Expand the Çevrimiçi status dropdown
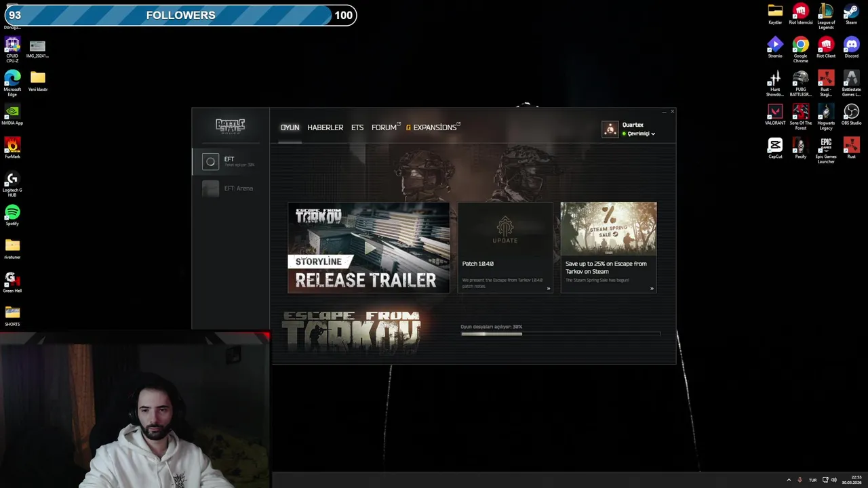 tap(639, 134)
